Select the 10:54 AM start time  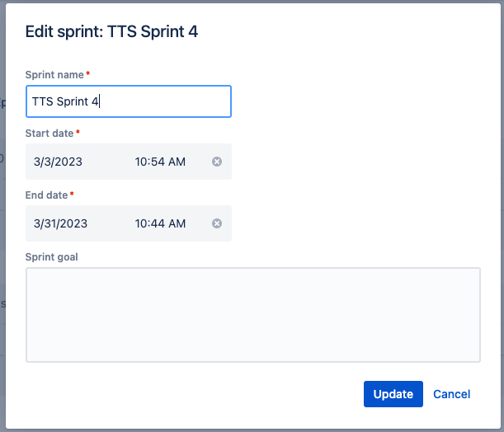click(160, 162)
